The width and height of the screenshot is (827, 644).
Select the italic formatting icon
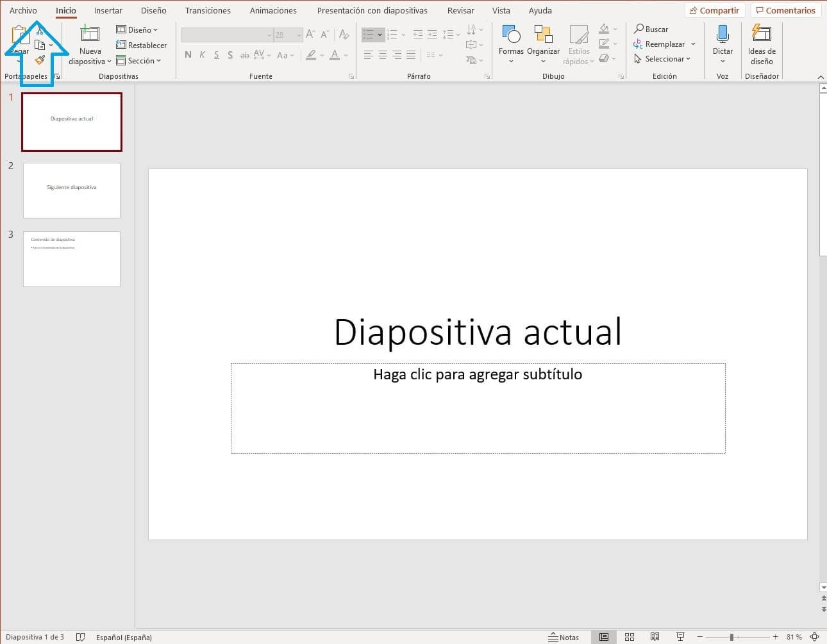click(x=202, y=55)
